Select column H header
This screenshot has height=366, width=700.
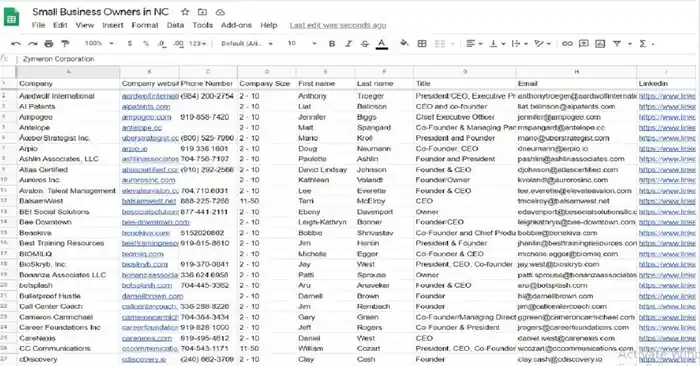(576, 72)
